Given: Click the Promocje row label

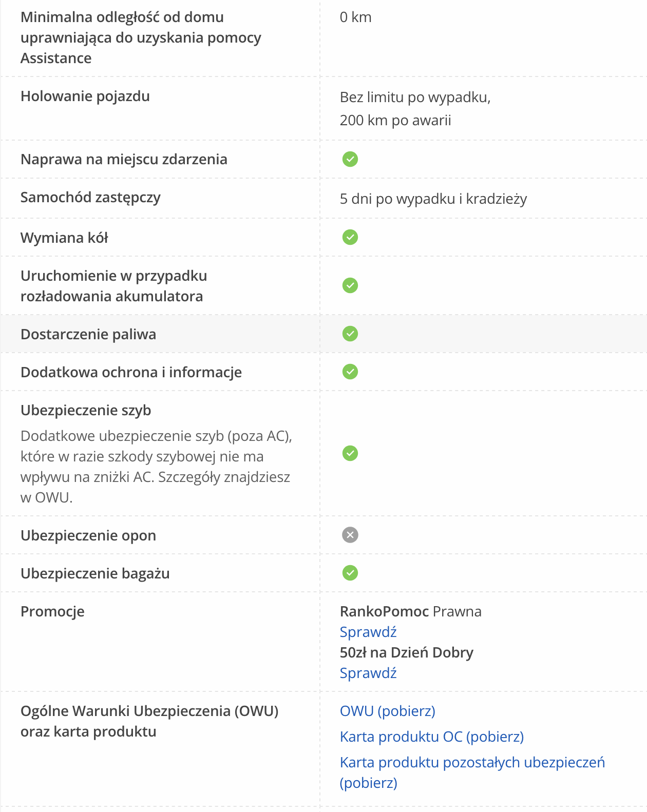Looking at the screenshot, I should 52,611.
